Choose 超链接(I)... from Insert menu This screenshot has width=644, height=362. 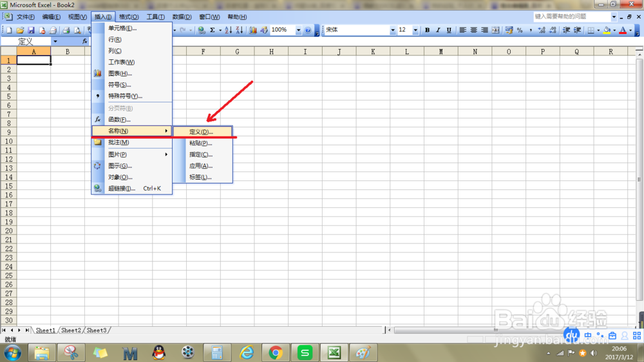(132, 188)
